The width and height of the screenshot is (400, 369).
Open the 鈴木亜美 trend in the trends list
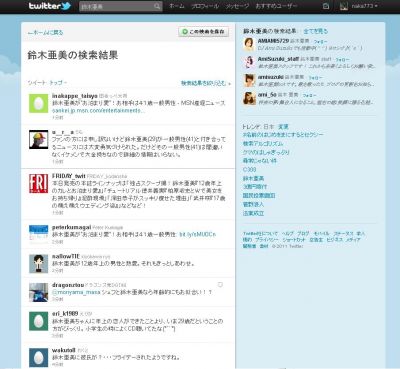pyautogui.click(x=253, y=178)
